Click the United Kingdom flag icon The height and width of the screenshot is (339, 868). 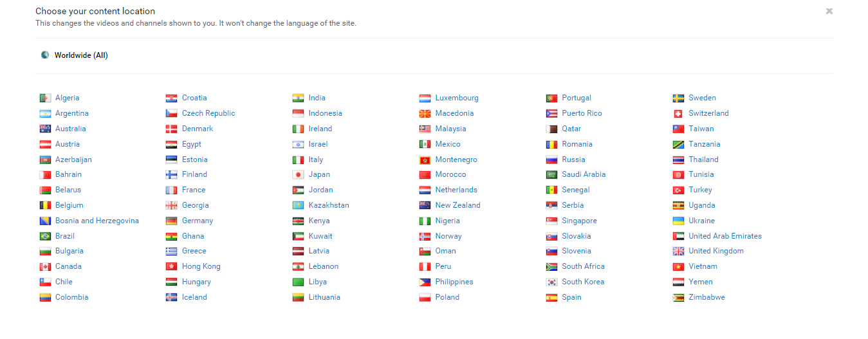(x=678, y=252)
